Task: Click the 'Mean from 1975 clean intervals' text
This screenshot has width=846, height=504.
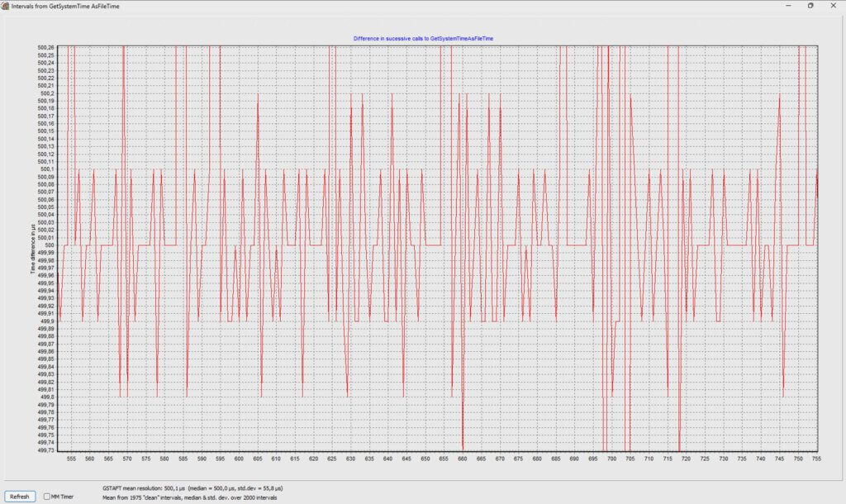Action: click(x=190, y=498)
